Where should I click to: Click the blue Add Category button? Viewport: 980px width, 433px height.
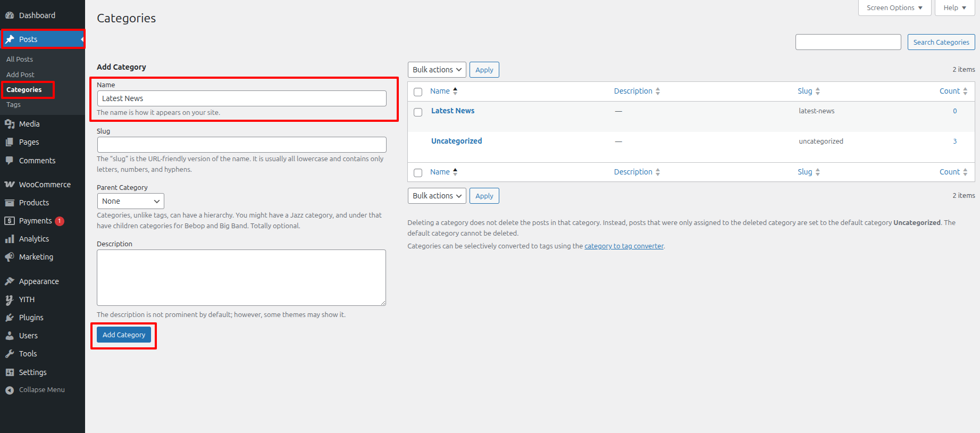124,335
